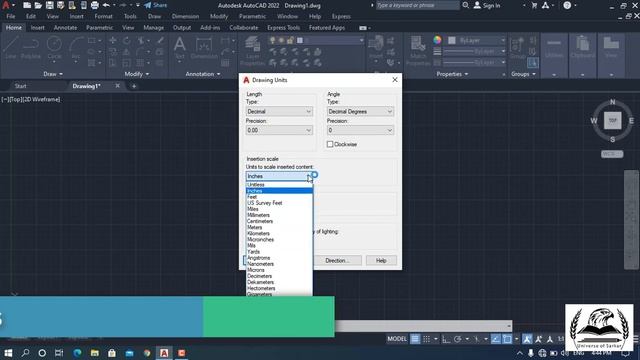Click the Match Properties icon
Screen dimensions: 640x360
pyautogui.click(x=418, y=51)
